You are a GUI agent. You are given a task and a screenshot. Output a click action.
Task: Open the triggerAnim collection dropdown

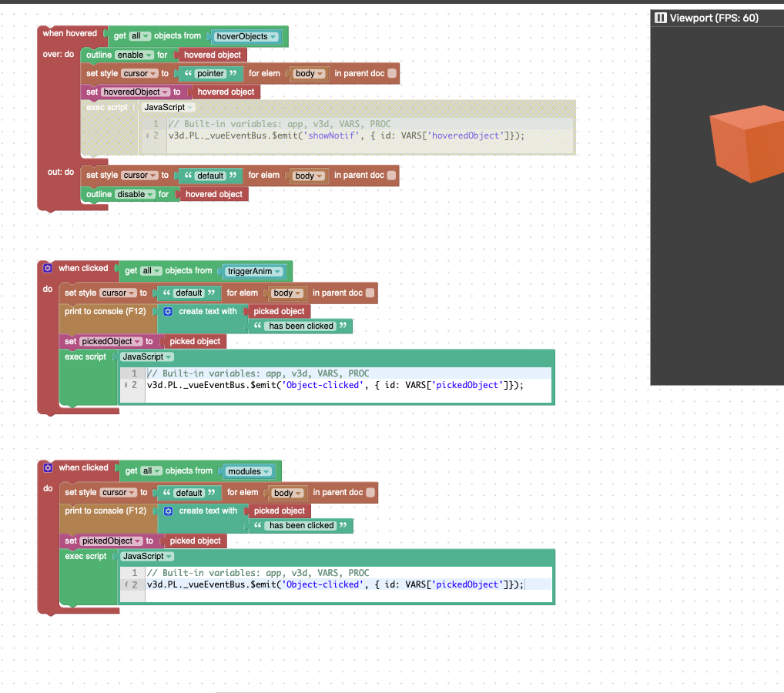(x=255, y=272)
